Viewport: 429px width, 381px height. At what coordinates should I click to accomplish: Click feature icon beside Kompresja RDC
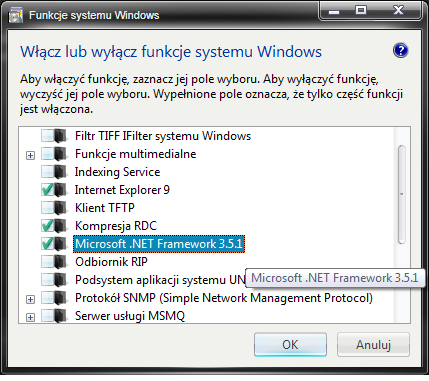coord(61,226)
